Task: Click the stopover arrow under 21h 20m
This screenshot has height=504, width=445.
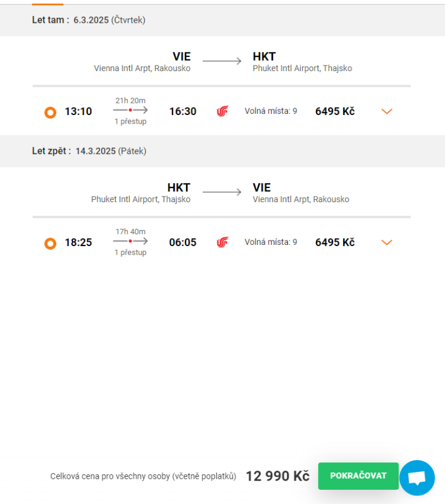Action: click(130, 110)
